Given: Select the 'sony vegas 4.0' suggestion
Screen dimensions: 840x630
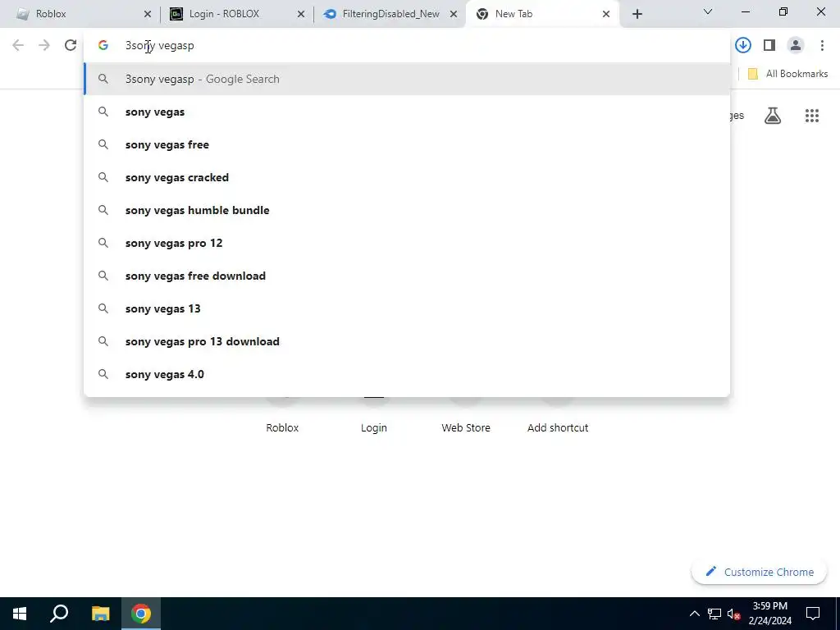Looking at the screenshot, I should pyautogui.click(x=407, y=374).
